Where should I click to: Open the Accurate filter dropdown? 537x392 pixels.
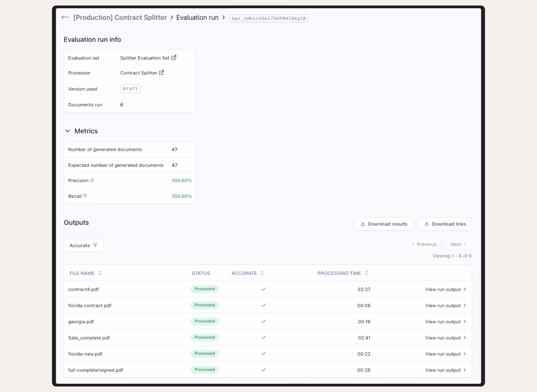(x=83, y=245)
